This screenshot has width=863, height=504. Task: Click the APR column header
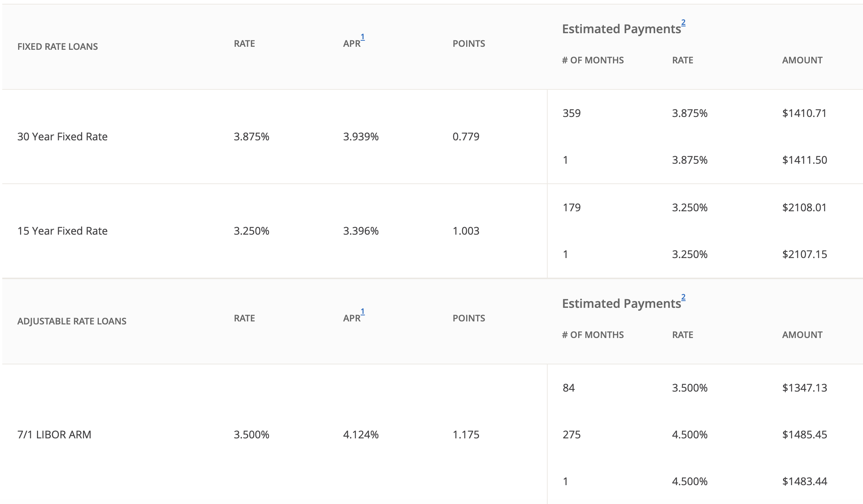click(x=352, y=43)
